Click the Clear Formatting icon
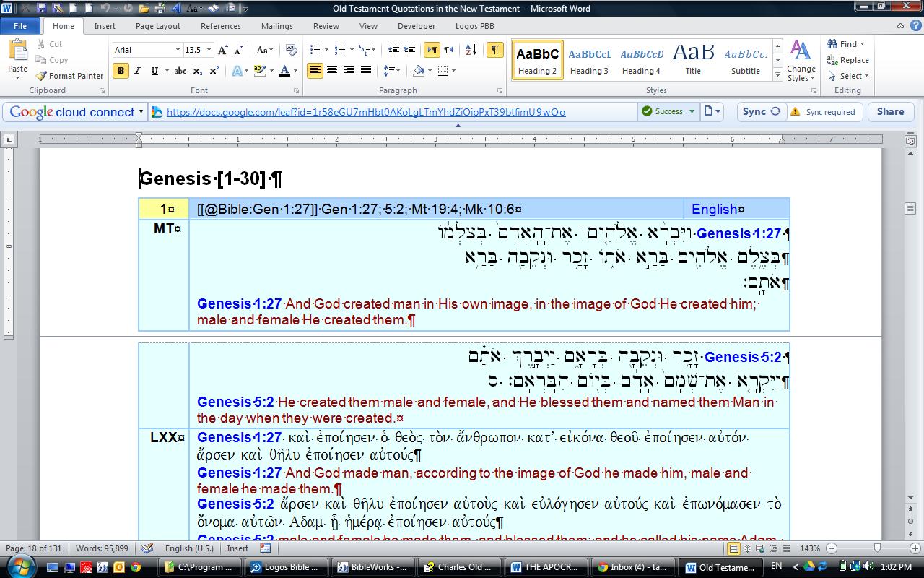Viewport: 924px width, 578px height. pyautogui.click(x=292, y=50)
